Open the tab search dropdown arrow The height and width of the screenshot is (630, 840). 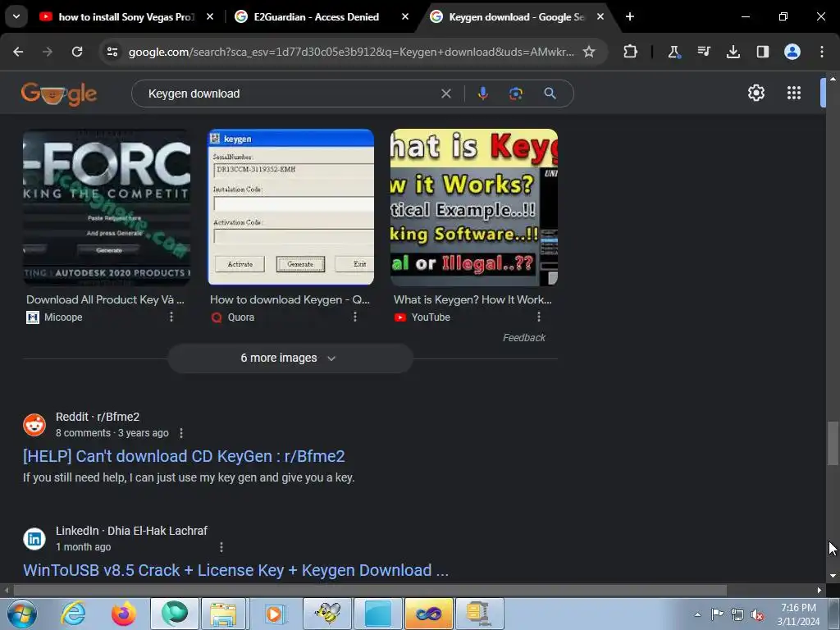(x=16, y=16)
